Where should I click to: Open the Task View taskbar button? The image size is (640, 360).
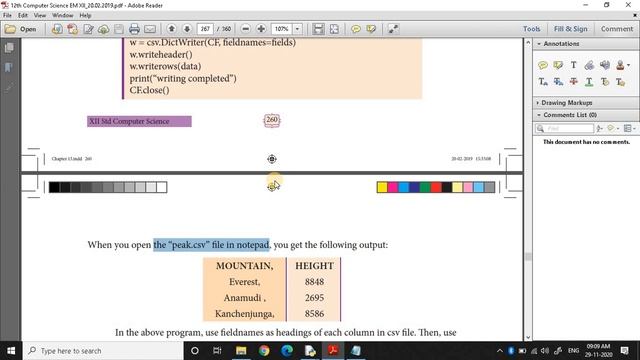click(x=217, y=351)
